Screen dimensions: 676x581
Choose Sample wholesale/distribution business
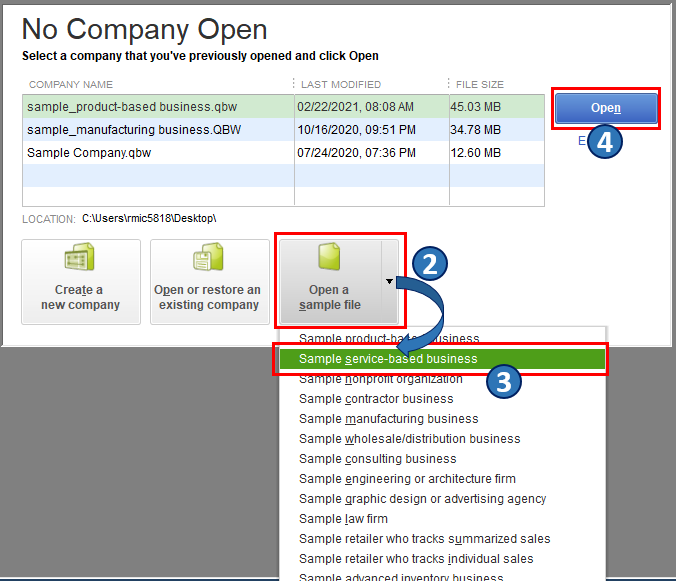coord(409,439)
